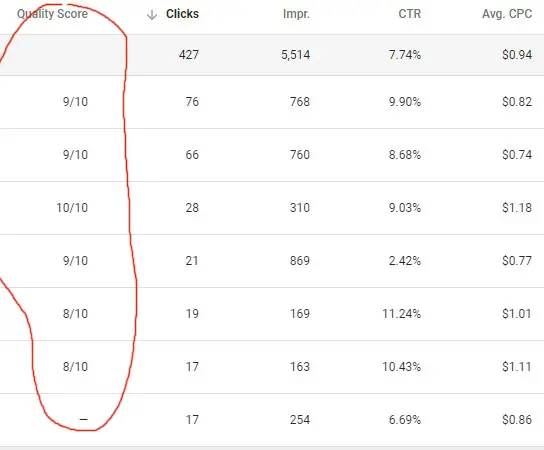This screenshot has height=450, width=544.
Task: Click the 10/10 quality score cell
Action: (72, 207)
